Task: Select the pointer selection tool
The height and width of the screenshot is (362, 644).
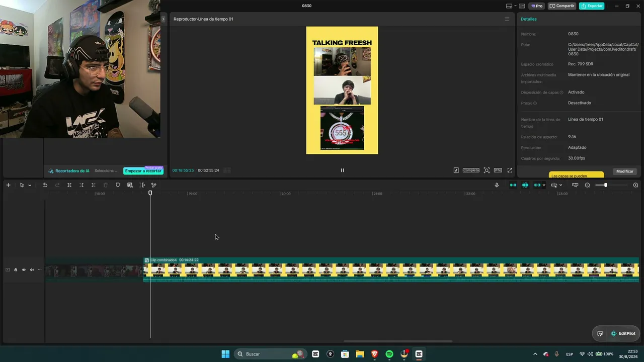Action: [22, 185]
